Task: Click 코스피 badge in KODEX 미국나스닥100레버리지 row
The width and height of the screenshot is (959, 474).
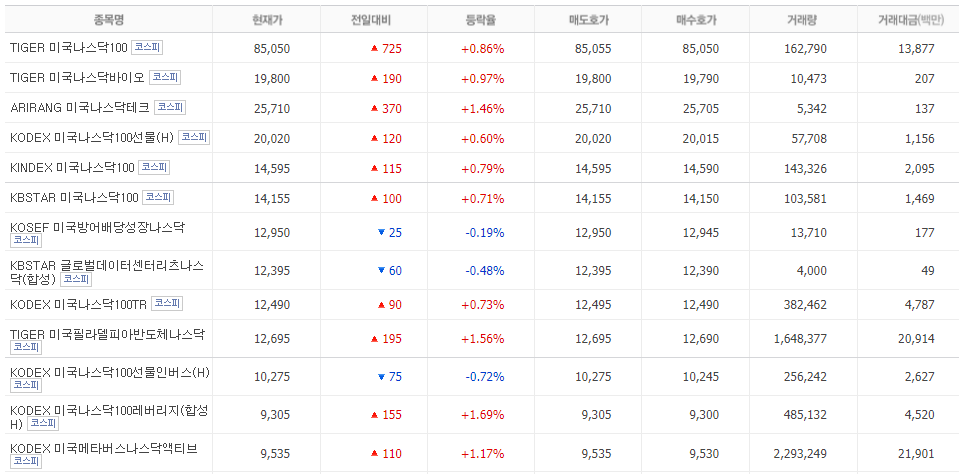Action: tap(43, 423)
